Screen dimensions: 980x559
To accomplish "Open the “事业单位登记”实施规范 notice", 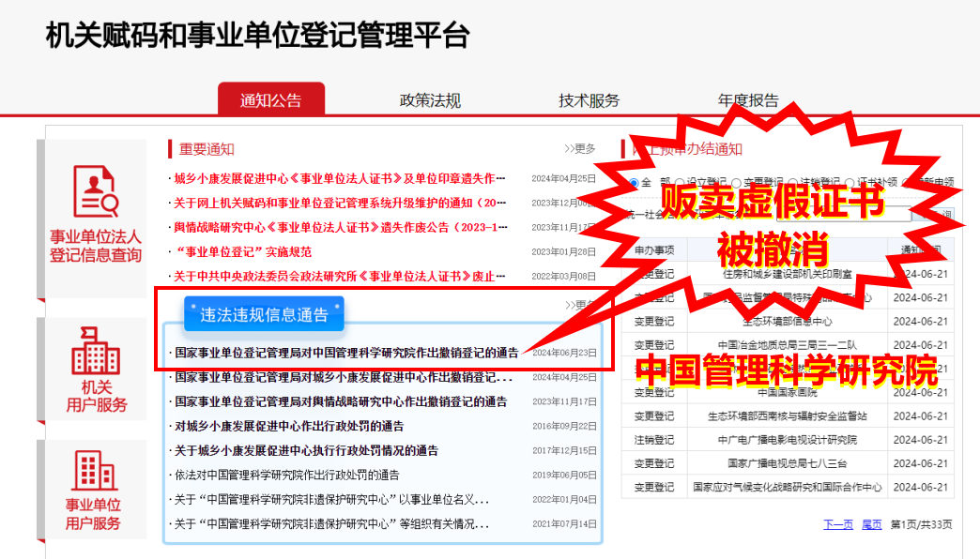I will click(242, 251).
